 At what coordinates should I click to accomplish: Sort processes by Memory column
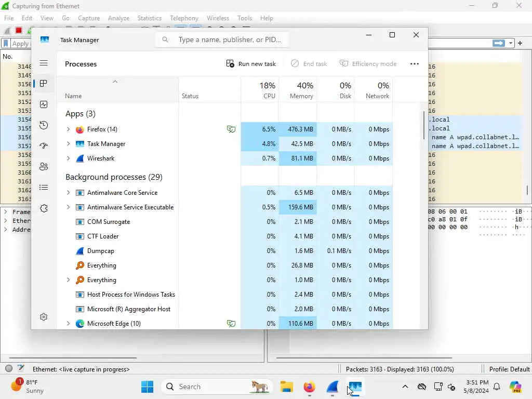[298, 90]
